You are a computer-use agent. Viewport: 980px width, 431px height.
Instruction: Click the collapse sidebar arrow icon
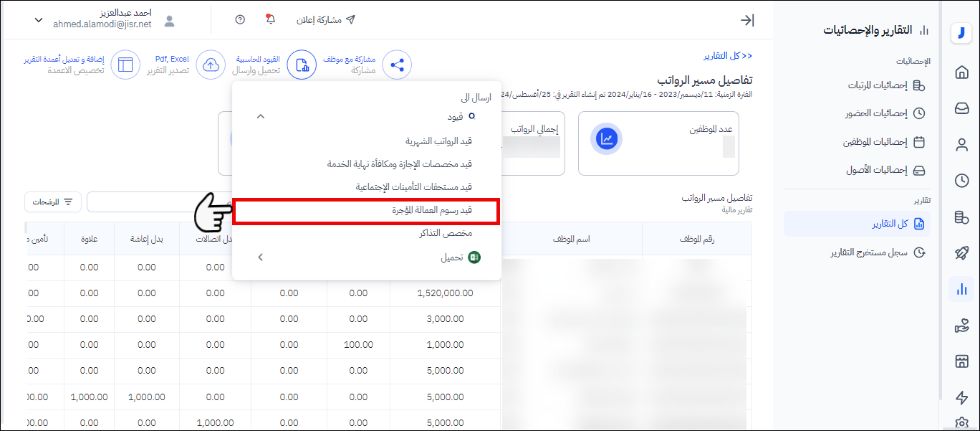point(746,20)
